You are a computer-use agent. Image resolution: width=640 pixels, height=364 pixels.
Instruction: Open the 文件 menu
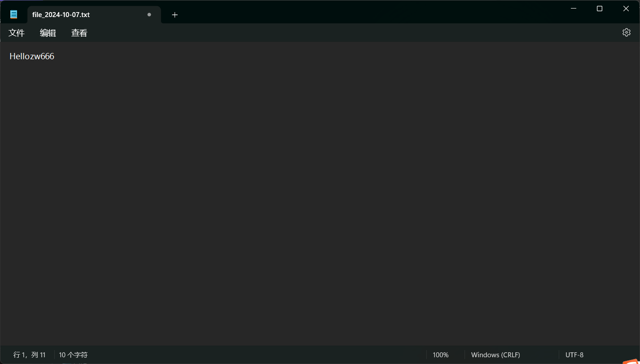coord(16,32)
